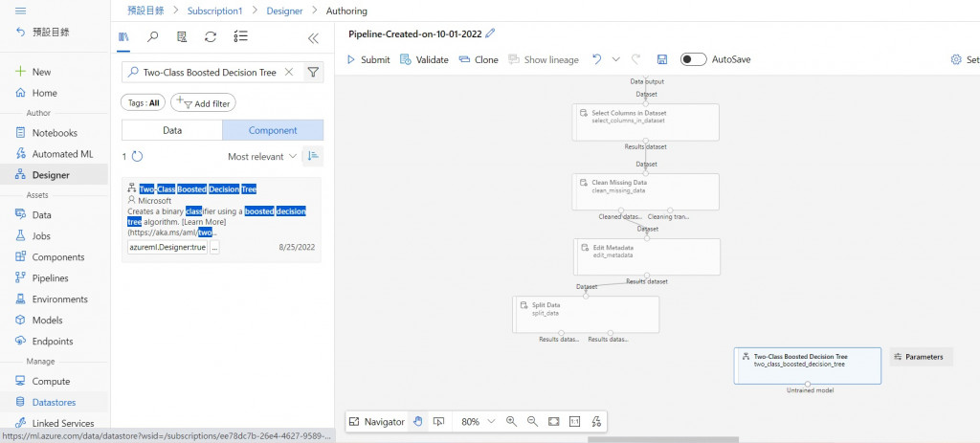Screen dimensions: 980x443
Task: Click Show lineage
Action: pyautogui.click(x=544, y=60)
